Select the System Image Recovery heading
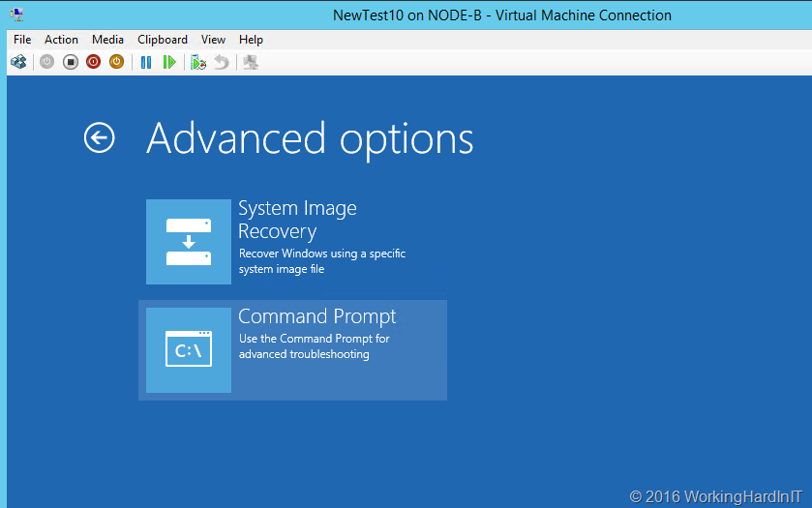The height and width of the screenshot is (508, 812). point(297,220)
